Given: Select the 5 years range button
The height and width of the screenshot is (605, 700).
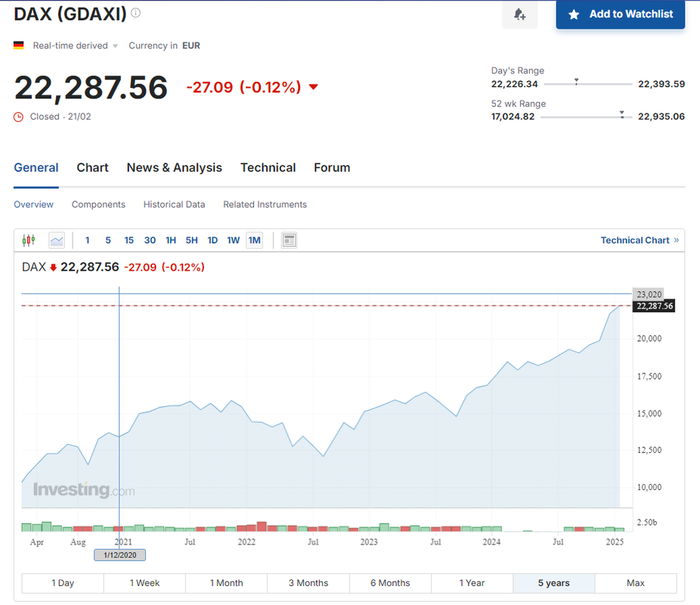Looking at the screenshot, I should (553, 583).
